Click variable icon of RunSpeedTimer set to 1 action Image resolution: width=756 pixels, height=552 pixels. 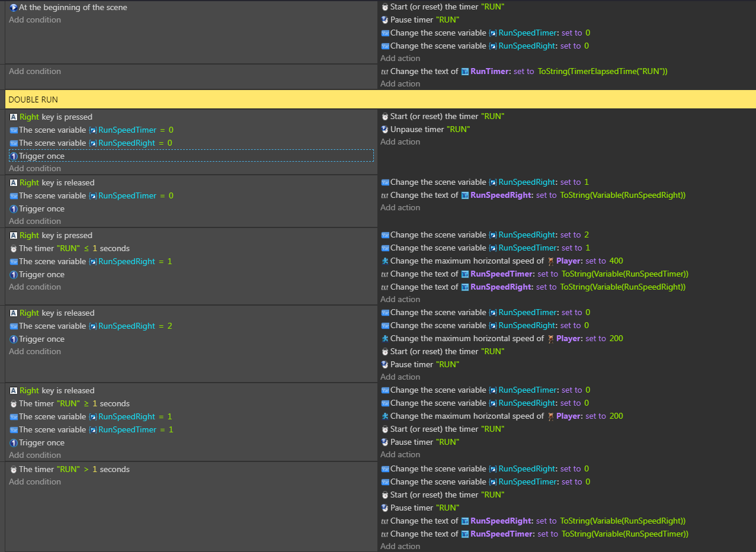(x=385, y=248)
